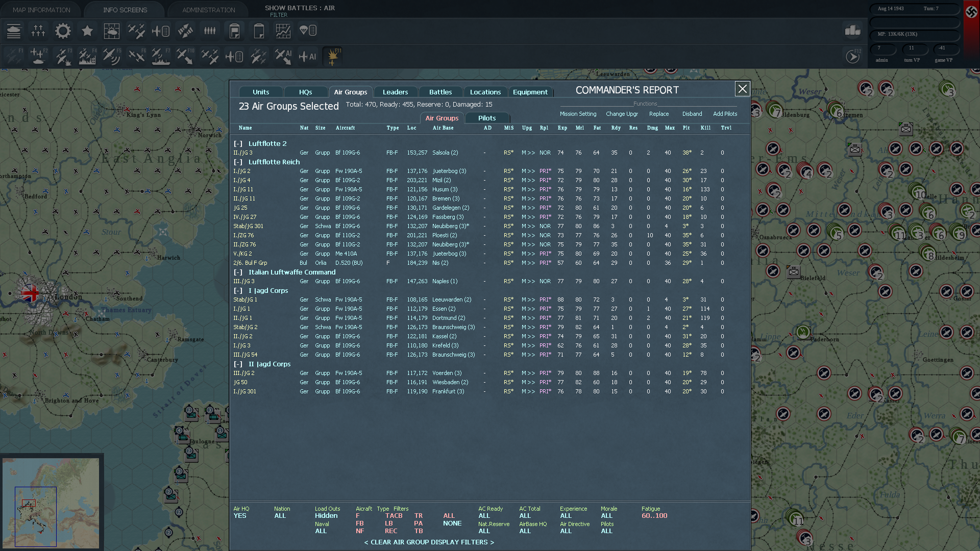Click the paratrooper airdrop list icon
Screen dimensions: 980x551
pyautogui.click(x=308, y=31)
